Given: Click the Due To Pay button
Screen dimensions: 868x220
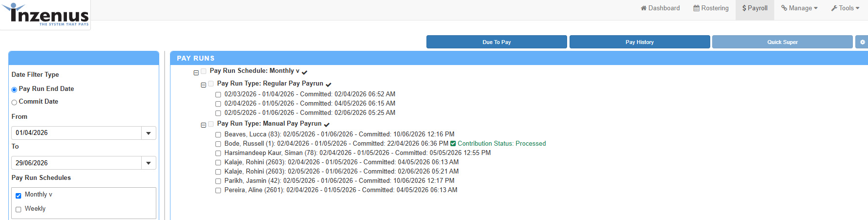Looking at the screenshot, I should click(x=496, y=42).
